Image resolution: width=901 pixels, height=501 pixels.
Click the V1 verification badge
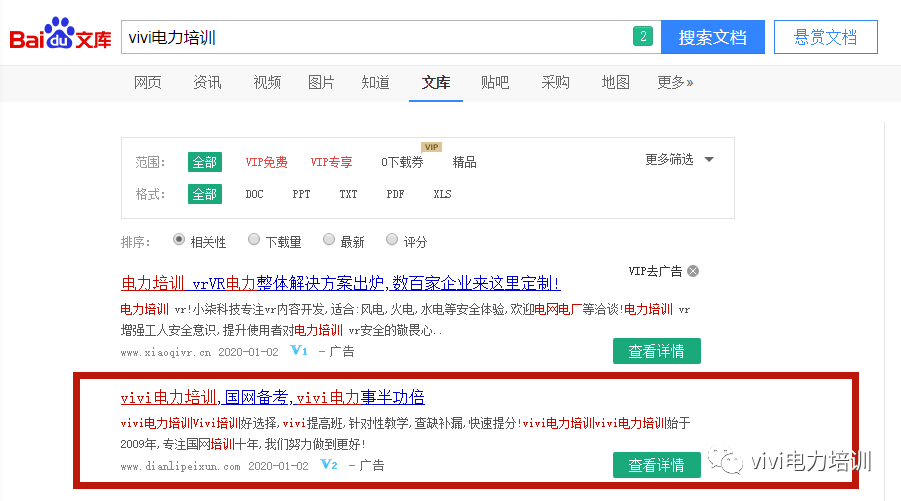299,350
